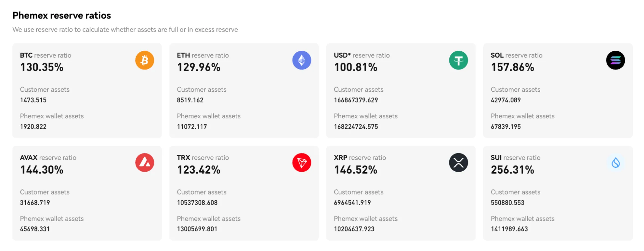
Task: Select XRP customer assets value 6964541.919
Action: 352,203
